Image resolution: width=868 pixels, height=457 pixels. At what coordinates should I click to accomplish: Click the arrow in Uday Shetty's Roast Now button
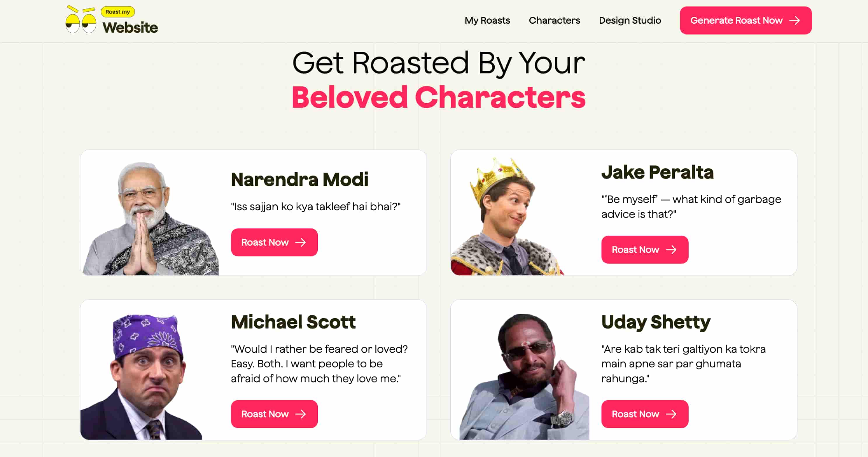coord(671,414)
